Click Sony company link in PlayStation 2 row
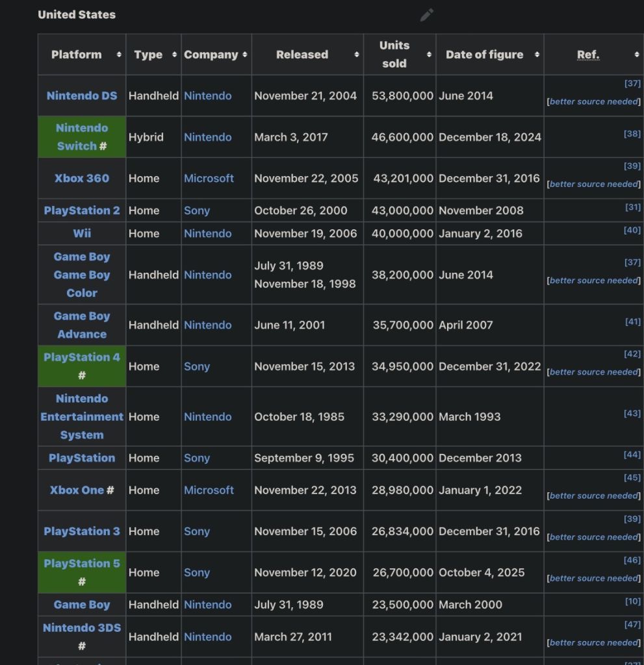 click(x=196, y=210)
